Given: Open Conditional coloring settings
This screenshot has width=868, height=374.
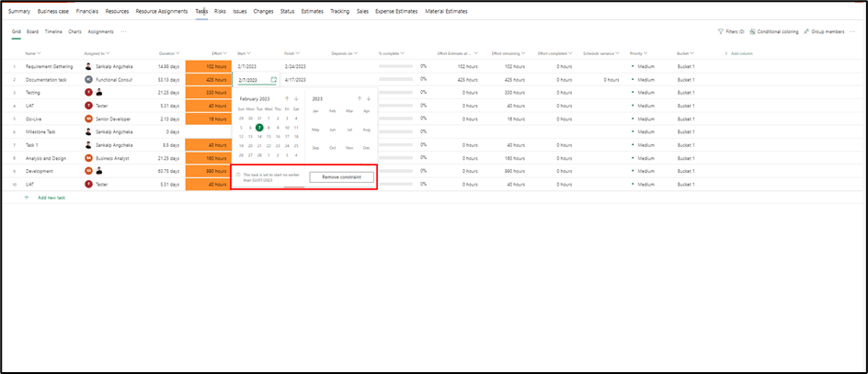Looking at the screenshot, I should [x=774, y=31].
